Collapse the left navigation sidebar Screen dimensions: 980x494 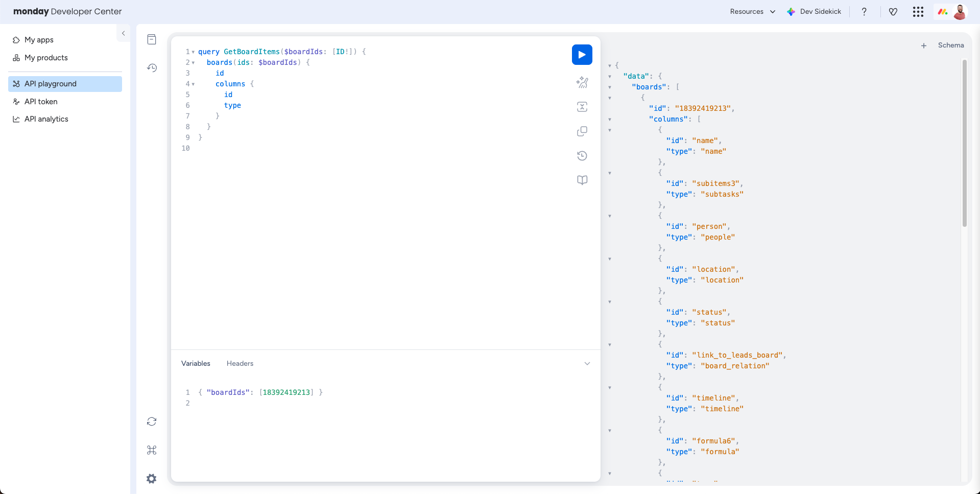[x=124, y=33]
